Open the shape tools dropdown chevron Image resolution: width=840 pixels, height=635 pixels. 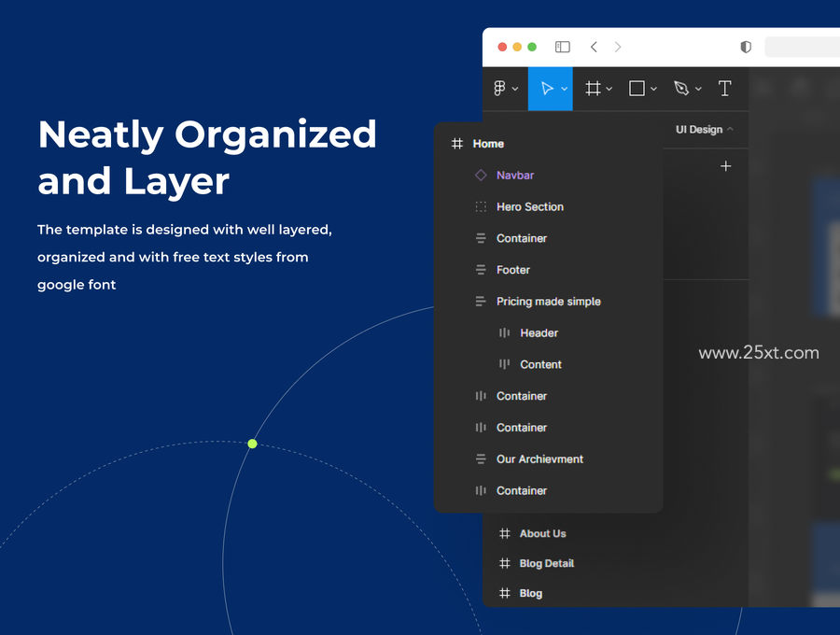coord(653,89)
